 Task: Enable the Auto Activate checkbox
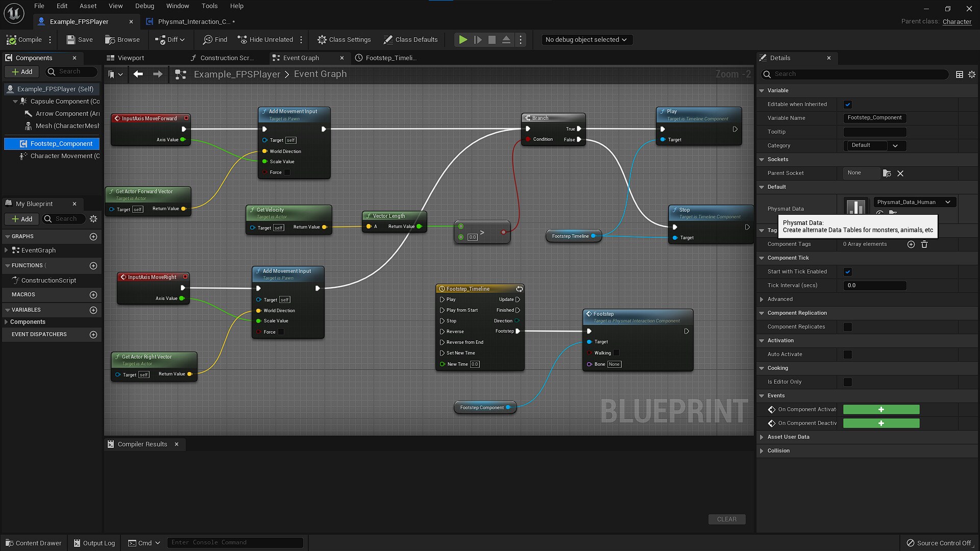(848, 355)
